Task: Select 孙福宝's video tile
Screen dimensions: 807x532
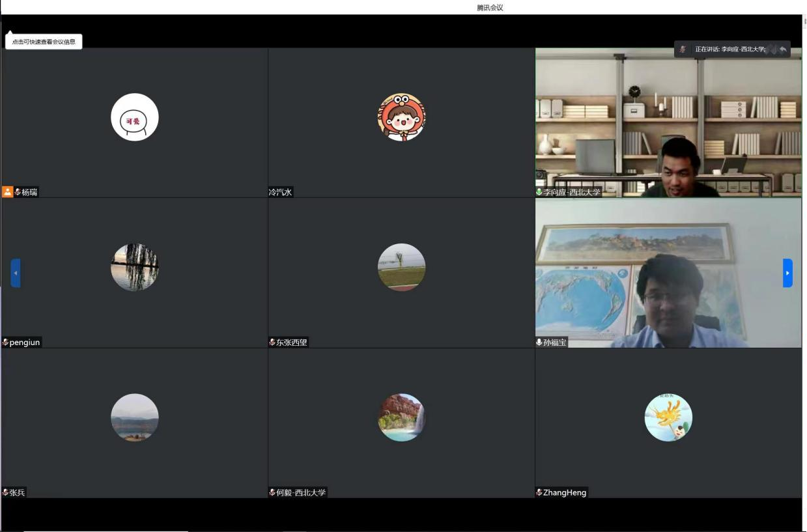Action: coord(668,273)
